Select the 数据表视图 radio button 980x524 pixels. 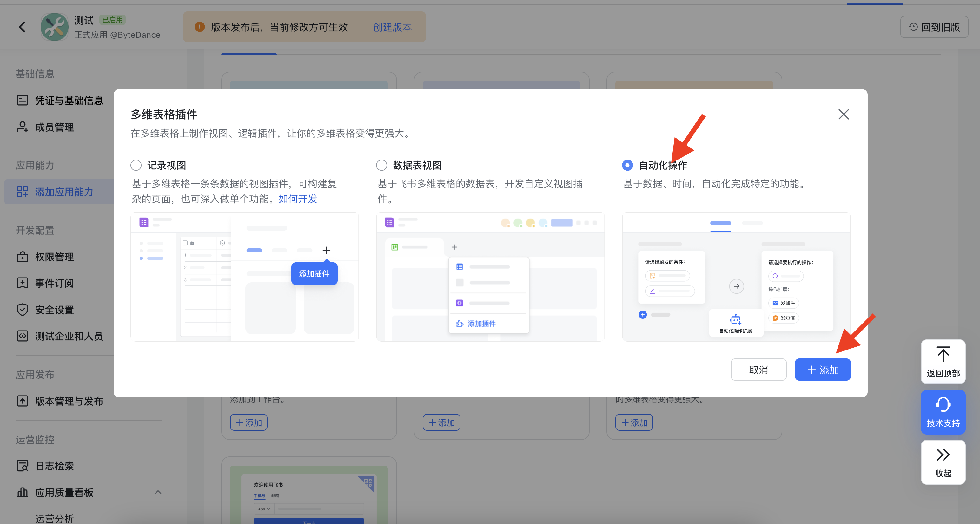[x=381, y=165]
